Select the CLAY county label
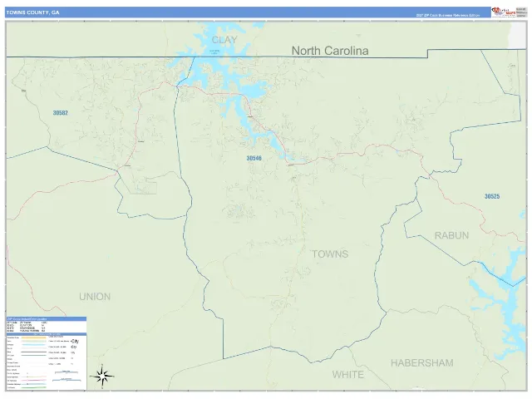532x399 pixels. 224,40
